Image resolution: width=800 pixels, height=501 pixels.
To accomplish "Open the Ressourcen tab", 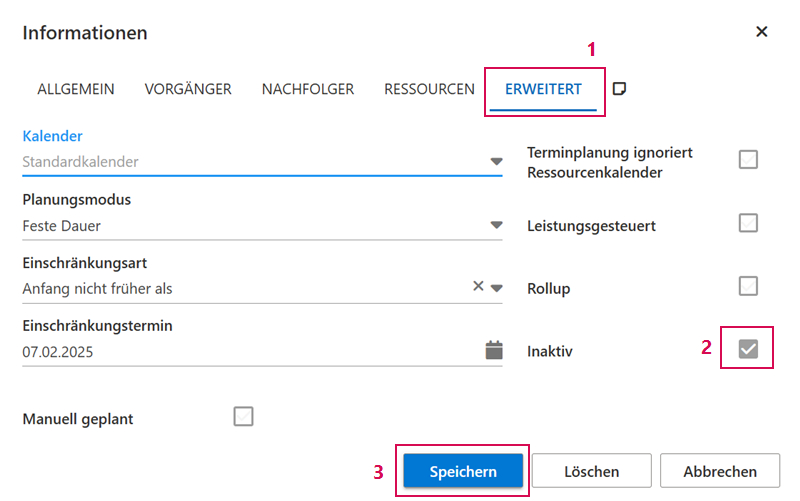I will point(429,89).
